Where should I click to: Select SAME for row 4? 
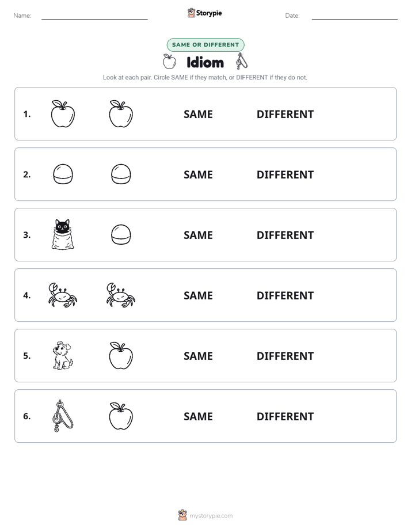198,295
